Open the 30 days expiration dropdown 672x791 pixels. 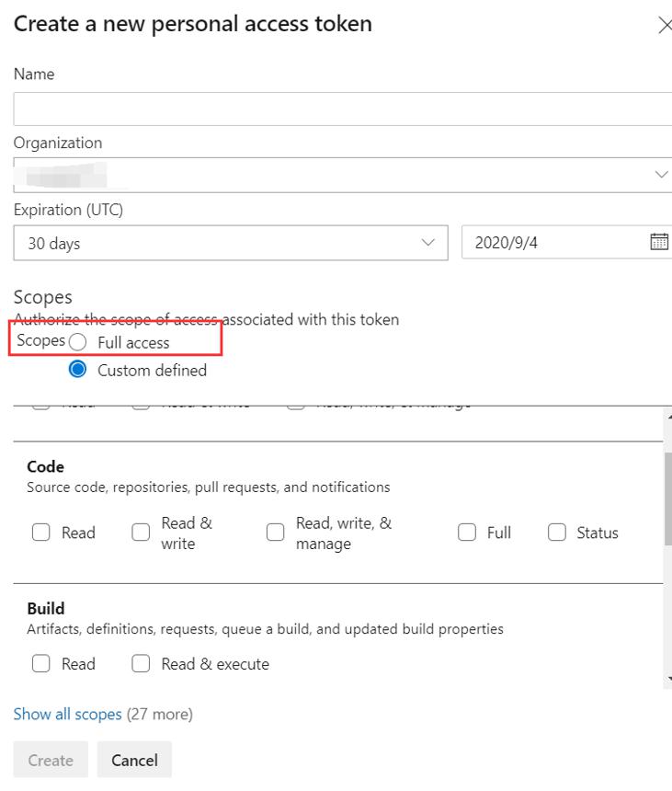[231, 243]
